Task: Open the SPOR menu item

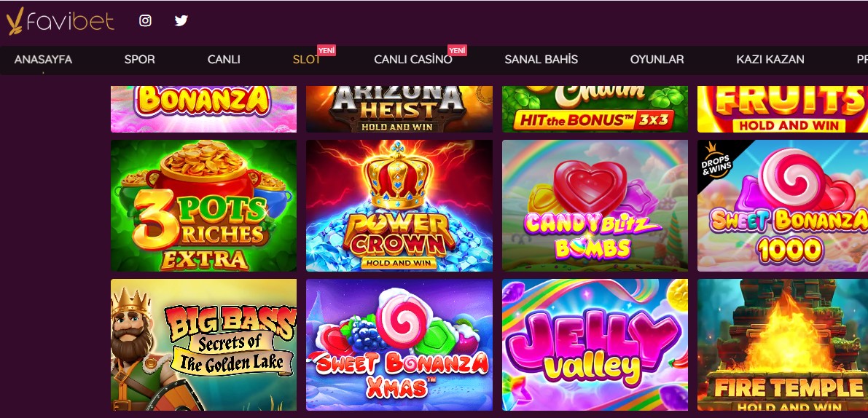Action: pos(139,60)
